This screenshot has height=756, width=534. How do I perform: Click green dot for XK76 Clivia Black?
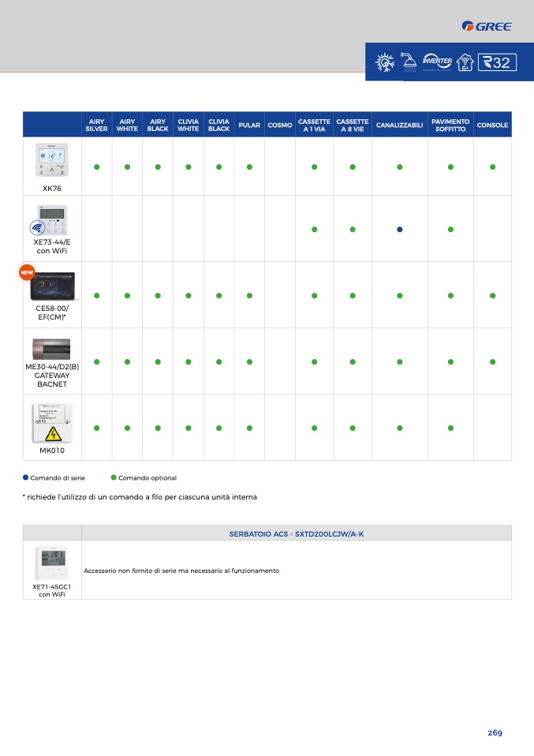click(x=218, y=167)
